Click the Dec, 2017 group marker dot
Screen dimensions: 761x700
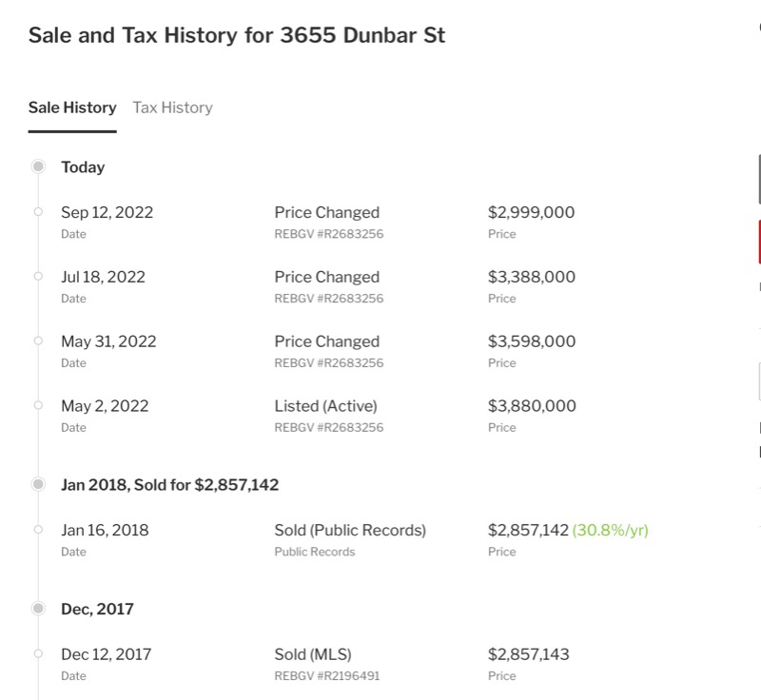click(x=38, y=609)
